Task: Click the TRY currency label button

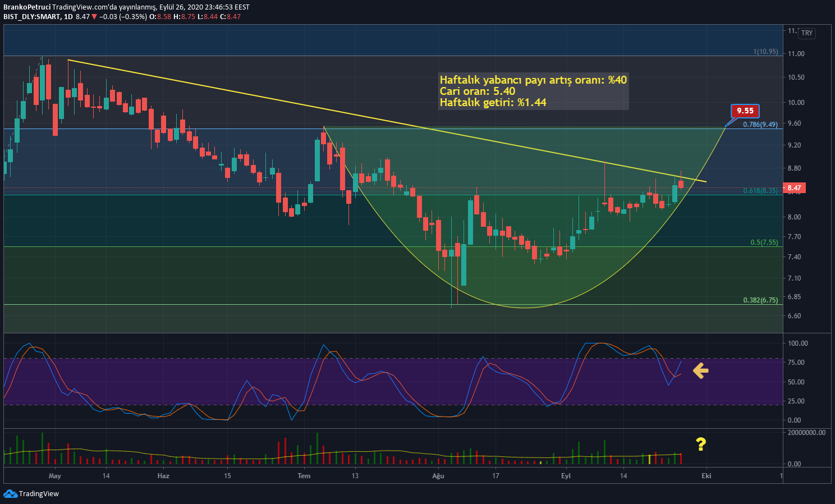Action: (x=807, y=33)
